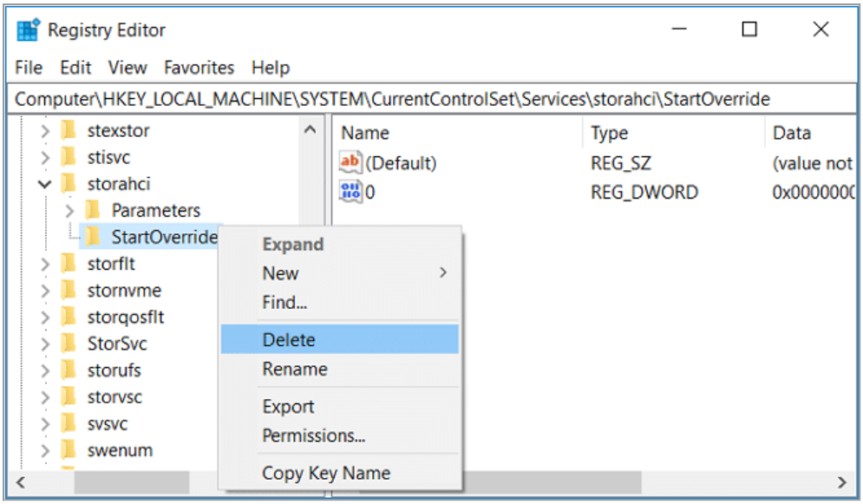Expand the storflt key
This screenshot has width=863, height=504.
pos(45,264)
